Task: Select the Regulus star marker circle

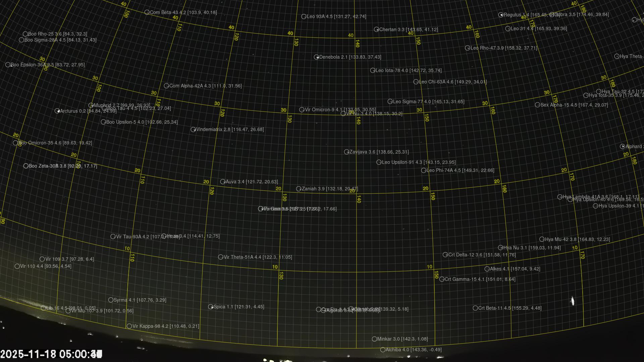Action: tap(501, 15)
